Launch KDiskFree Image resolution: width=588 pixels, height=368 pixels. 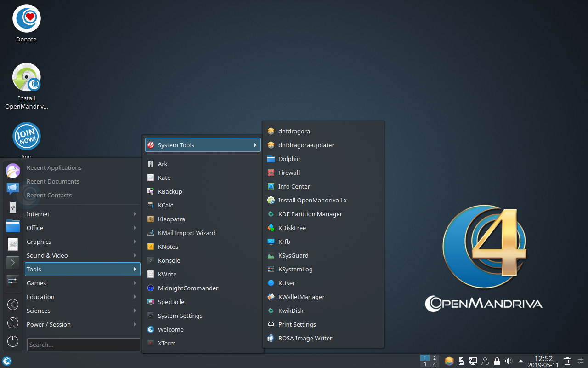click(x=323, y=228)
